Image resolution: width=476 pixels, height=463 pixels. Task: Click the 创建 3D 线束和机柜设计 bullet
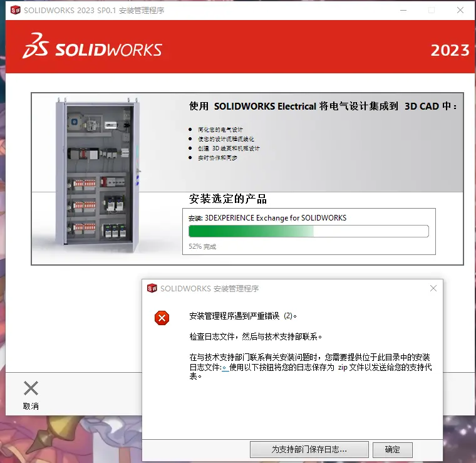pyautogui.click(x=229, y=148)
